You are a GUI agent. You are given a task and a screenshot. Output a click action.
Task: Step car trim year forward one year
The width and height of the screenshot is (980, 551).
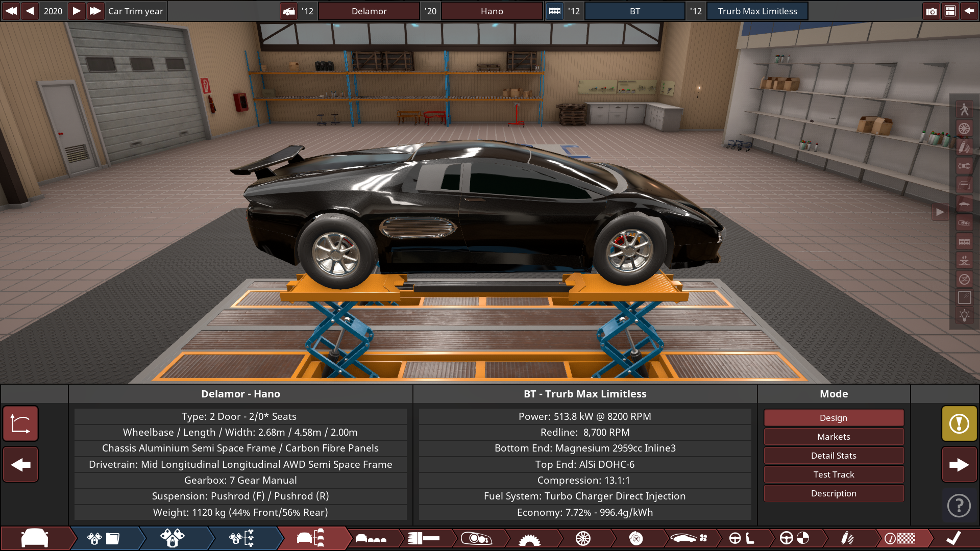click(76, 11)
